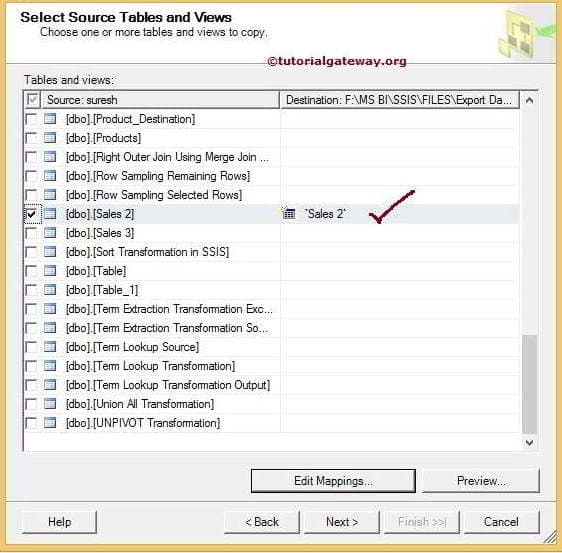Enable checkbox for Sort Transformation in SSIS

tap(31, 252)
